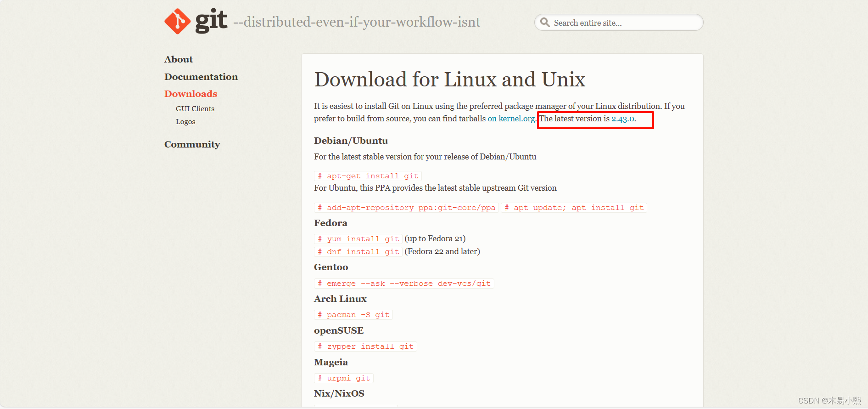
Task: Click the Arch Linux heading
Action: (340, 299)
